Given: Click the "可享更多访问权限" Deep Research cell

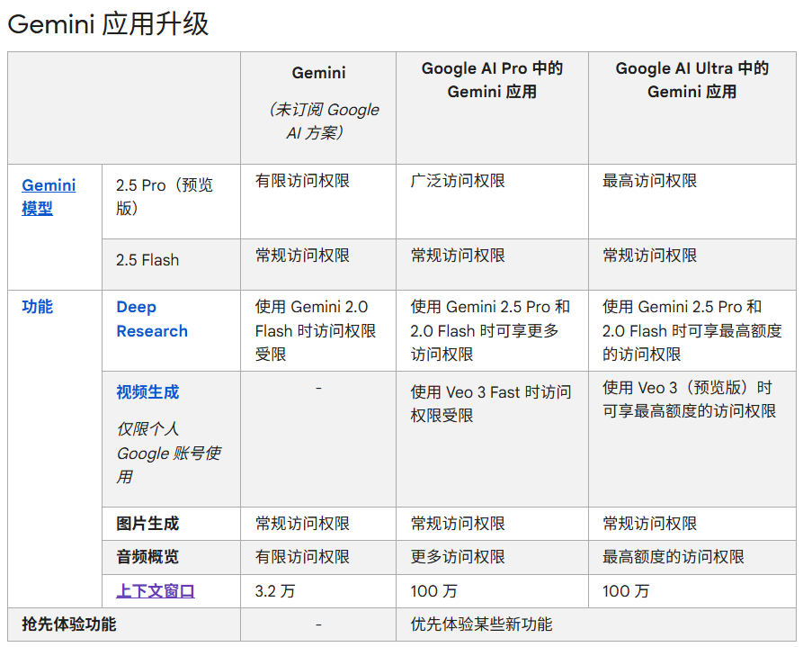Looking at the screenshot, I should [490, 330].
